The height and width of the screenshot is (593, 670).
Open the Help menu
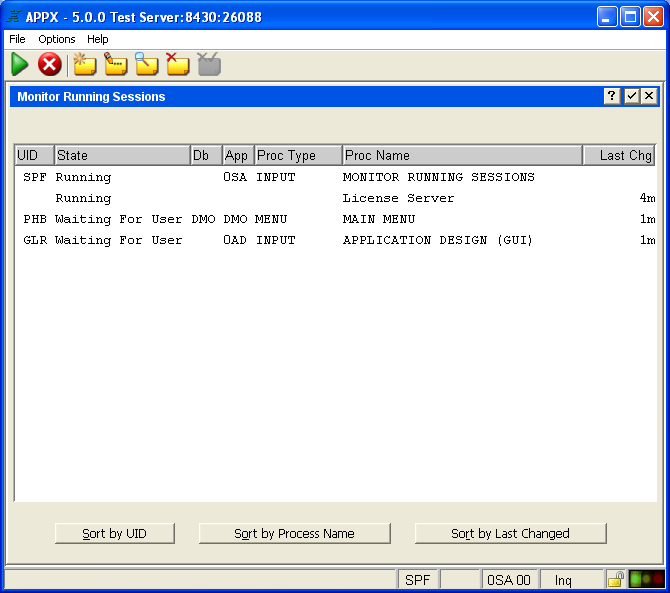pyautogui.click(x=98, y=39)
